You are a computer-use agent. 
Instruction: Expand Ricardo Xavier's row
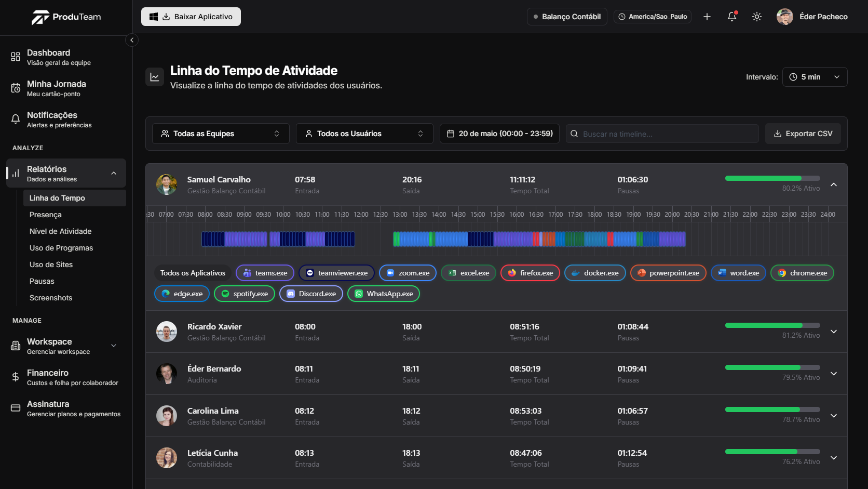coord(834,332)
